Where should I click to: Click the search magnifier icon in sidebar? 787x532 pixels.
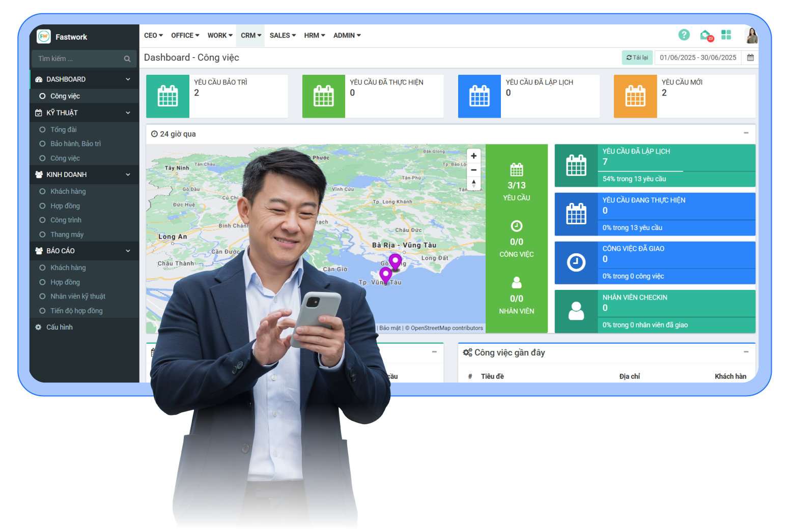[127, 59]
